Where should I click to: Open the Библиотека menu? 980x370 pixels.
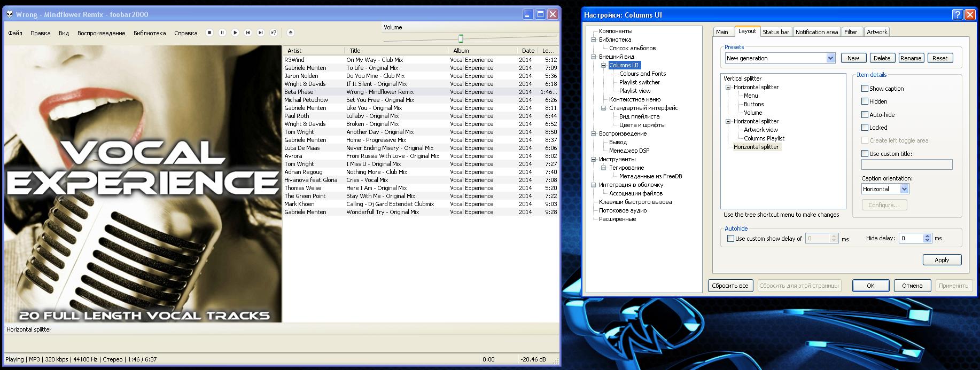point(150,33)
